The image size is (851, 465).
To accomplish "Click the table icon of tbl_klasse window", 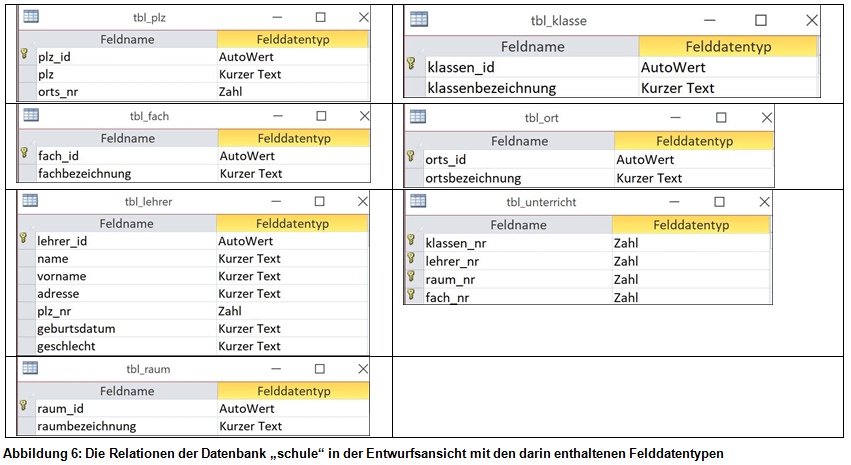I will pos(419,19).
